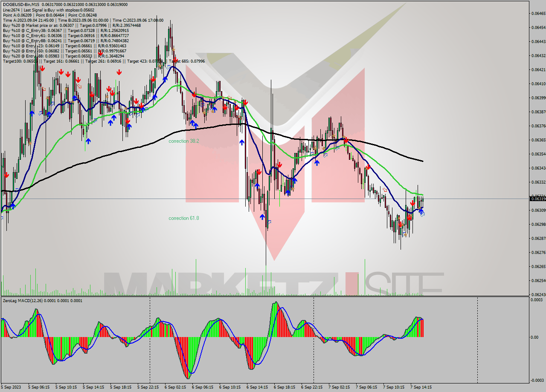This screenshot has width=546, height=392.
Task: Click the '7 Sep 02:15' time label
Action: click(x=339, y=387)
